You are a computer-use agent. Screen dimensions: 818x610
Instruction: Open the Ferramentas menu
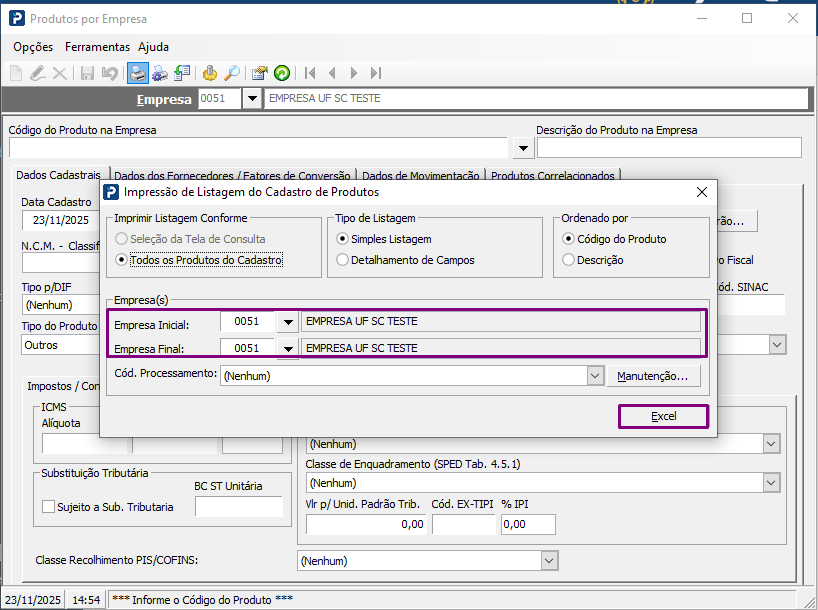pyautogui.click(x=97, y=47)
